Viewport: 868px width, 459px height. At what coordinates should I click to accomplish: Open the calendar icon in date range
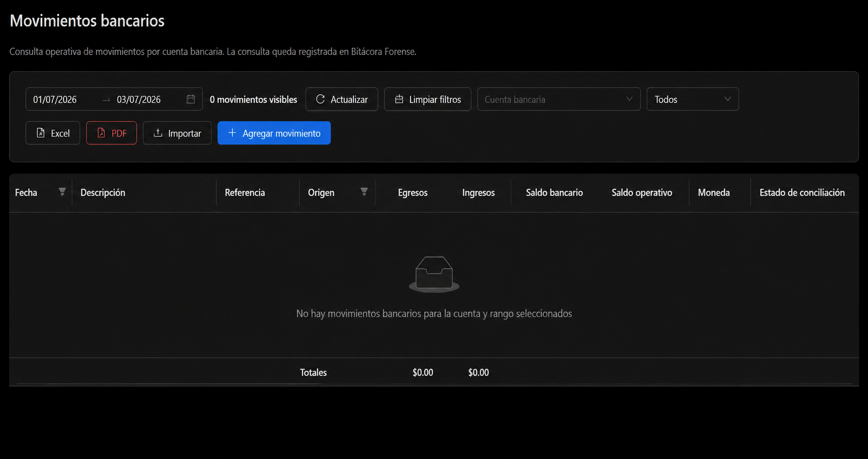191,99
